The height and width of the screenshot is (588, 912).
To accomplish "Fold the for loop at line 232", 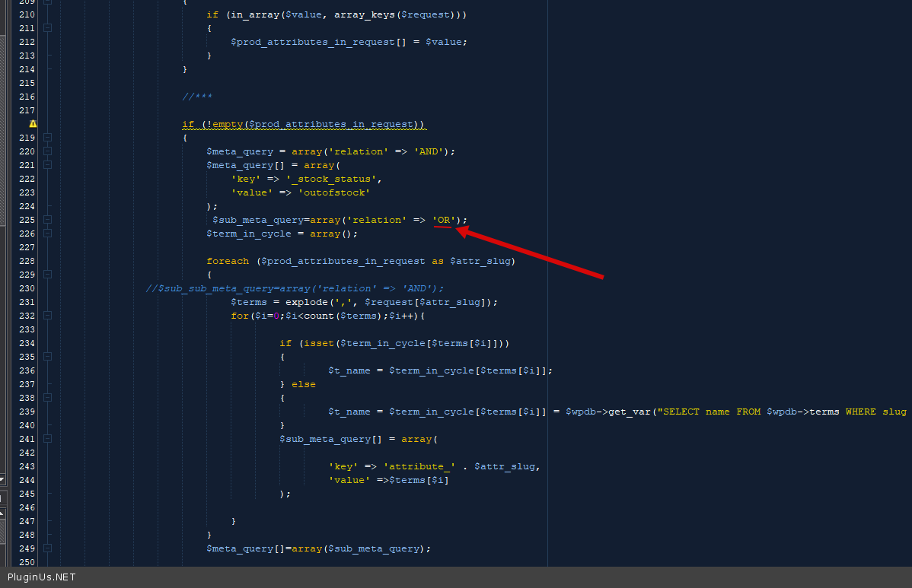I will [x=48, y=316].
